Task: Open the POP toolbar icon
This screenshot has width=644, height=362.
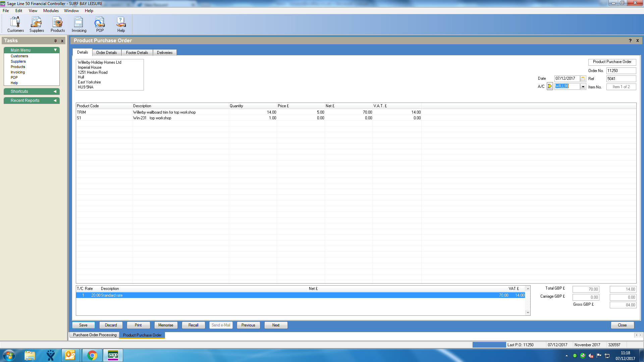Action: coord(100,24)
